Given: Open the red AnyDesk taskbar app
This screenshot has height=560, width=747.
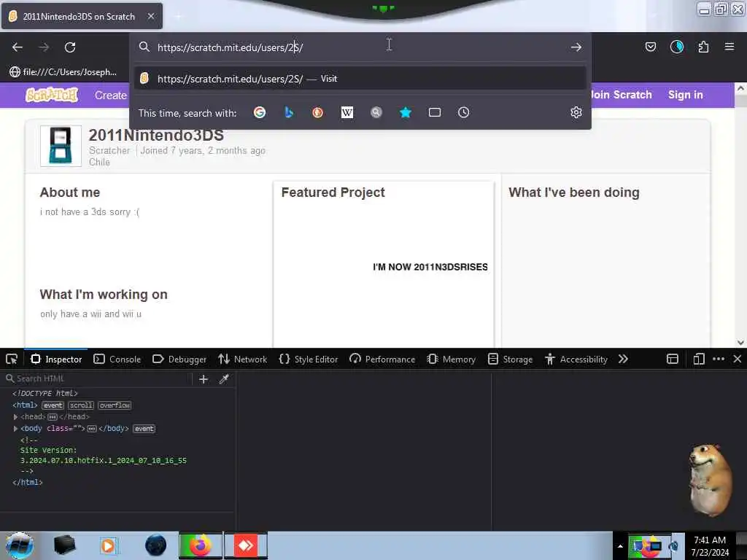Looking at the screenshot, I should tap(246, 545).
